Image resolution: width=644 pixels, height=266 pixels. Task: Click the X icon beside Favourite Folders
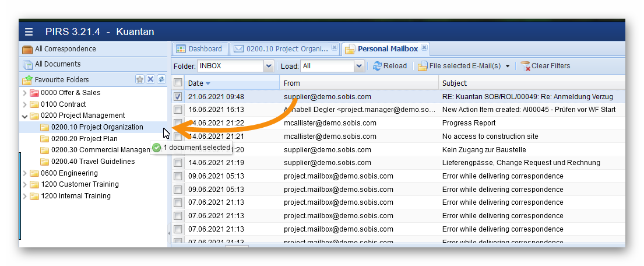150,79
